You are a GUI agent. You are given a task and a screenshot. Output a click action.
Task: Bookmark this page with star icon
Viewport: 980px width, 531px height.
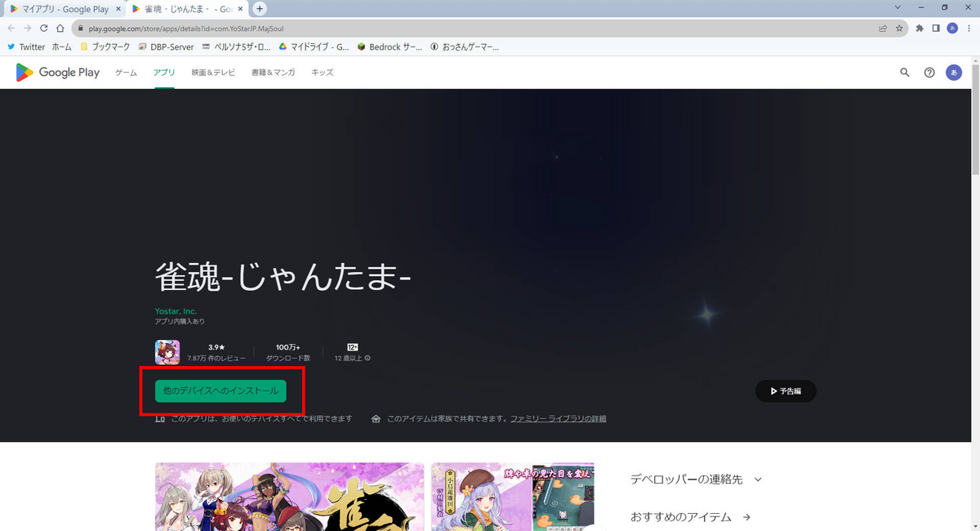[899, 28]
